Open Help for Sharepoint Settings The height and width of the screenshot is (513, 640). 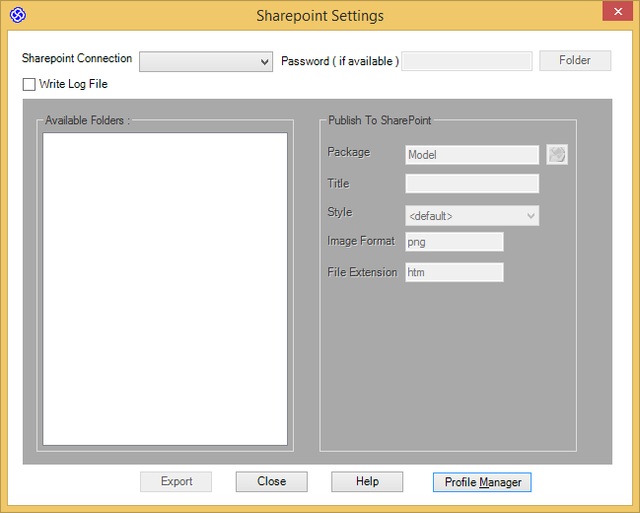click(367, 482)
